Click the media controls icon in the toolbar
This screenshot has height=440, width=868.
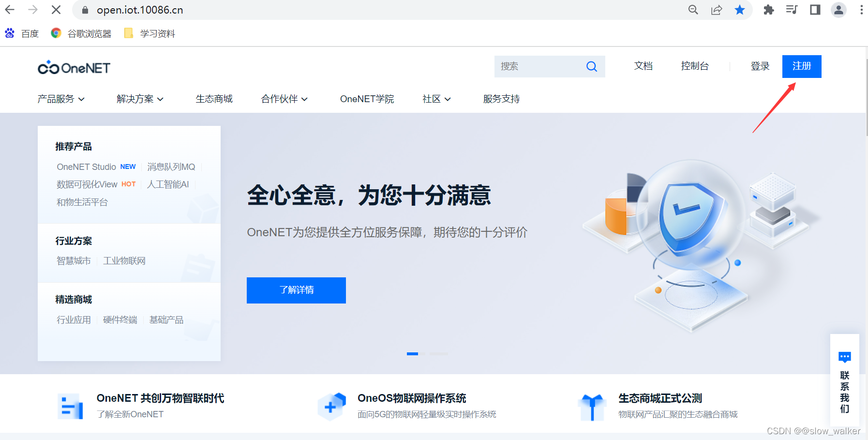coord(792,10)
